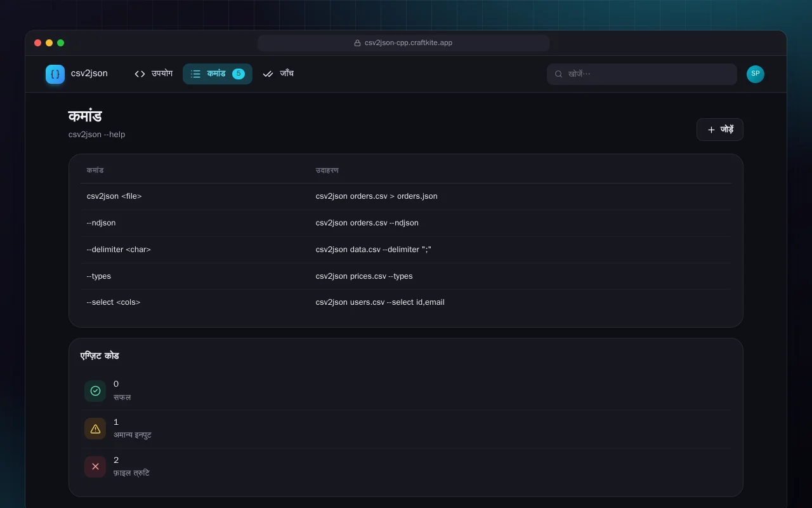This screenshot has width=812, height=508.
Task: Click the अमान्य इनपुट exit code label
Action: [133, 436]
